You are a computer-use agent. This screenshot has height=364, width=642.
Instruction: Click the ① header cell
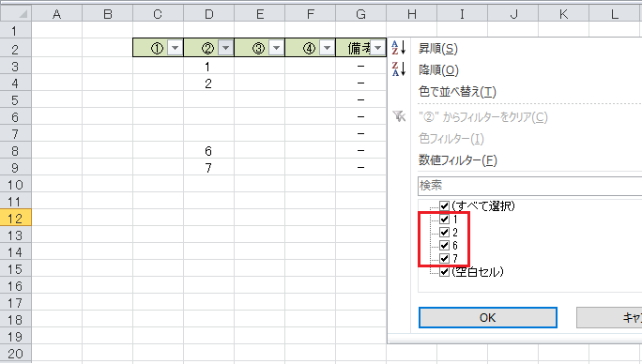pyautogui.click(x=158, y=48)
